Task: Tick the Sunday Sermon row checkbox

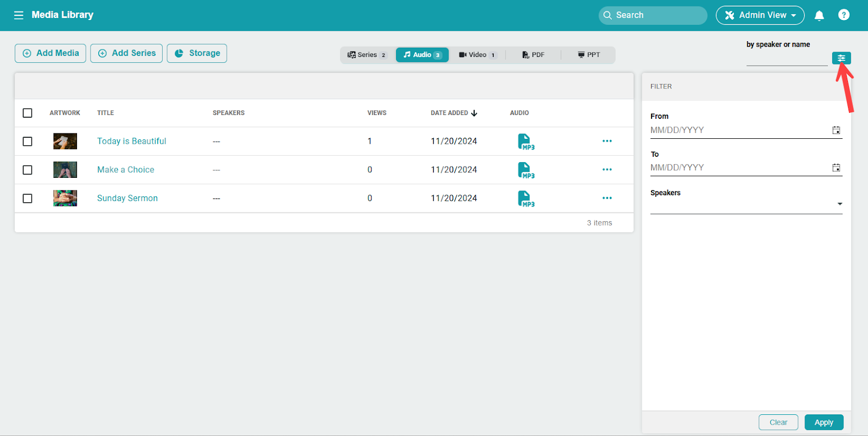Action: click(x=28, y=198)
